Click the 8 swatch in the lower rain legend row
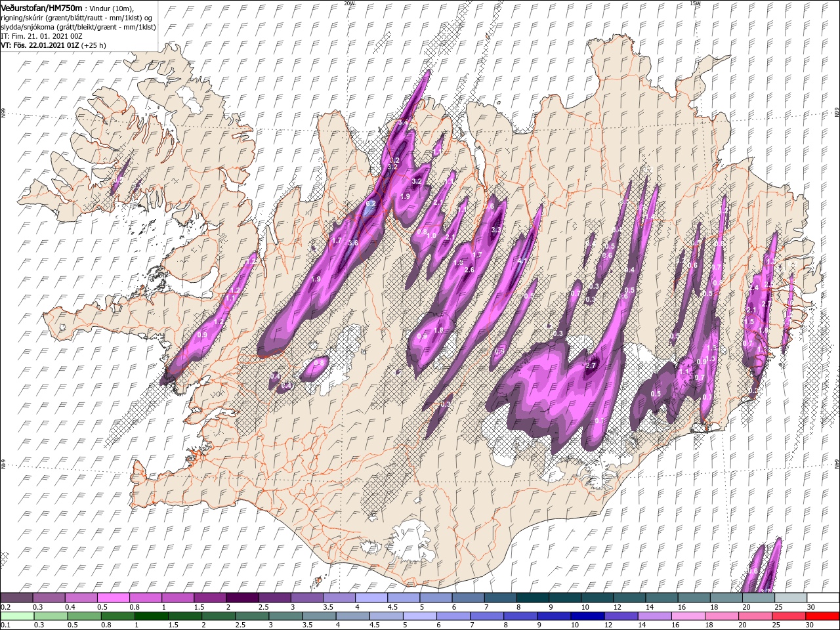The width and height of the screenshot is (840, 630). (x=521, y=616)
